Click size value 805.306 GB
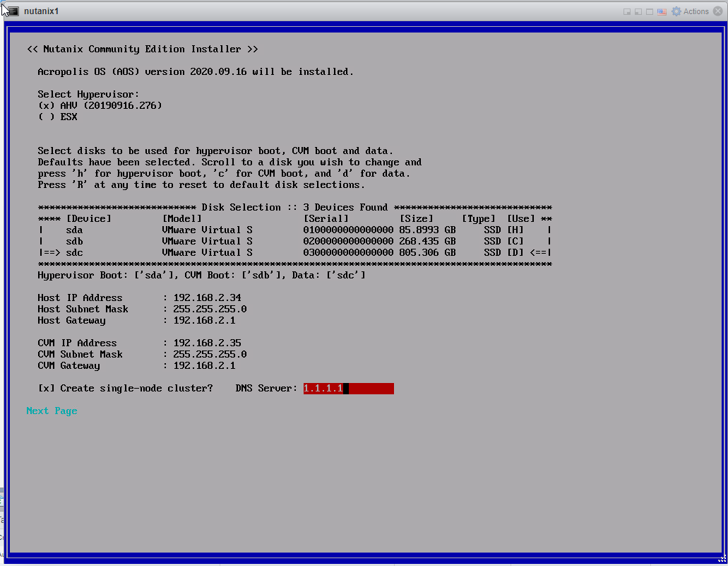728x566 pixels. click(x=427, y=252)
